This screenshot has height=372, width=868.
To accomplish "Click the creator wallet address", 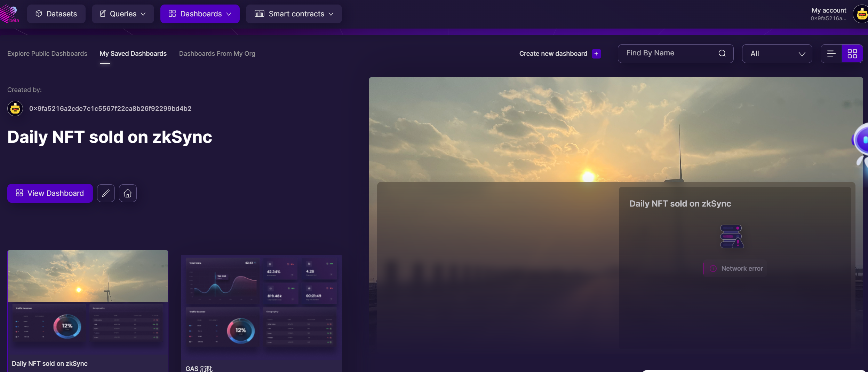I will click(110, 109).
